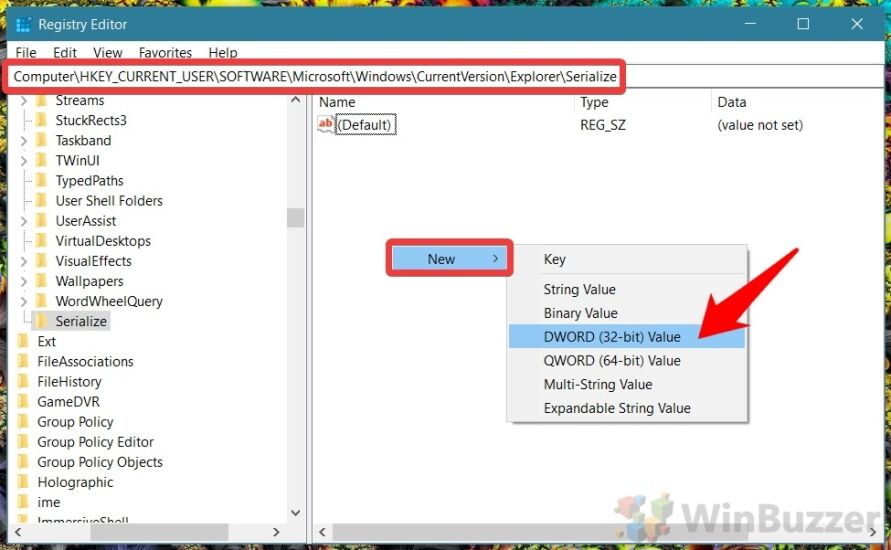This screenshot has height=550, width=891.
Task: Click tree pane horizontal scroll right arrow
Action: pos(276,532)
